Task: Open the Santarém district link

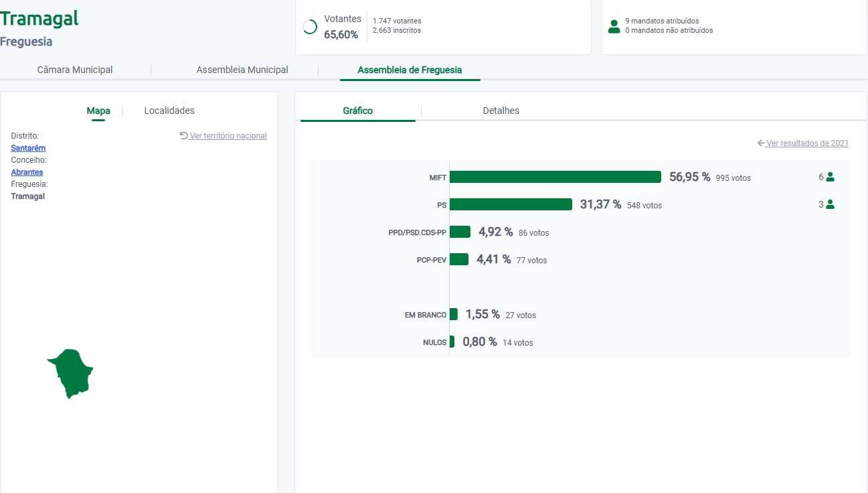Action: [x=28, y=148]
